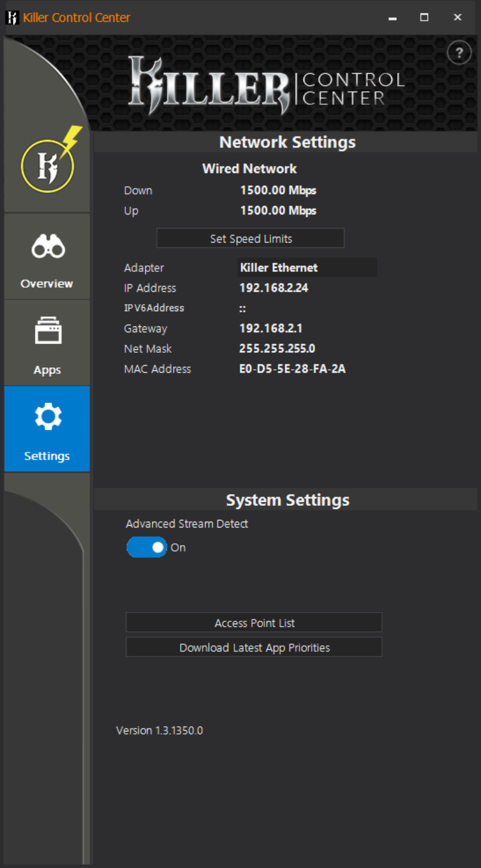Click the Advanced Stream Detect label

click(x=187, y=524)
